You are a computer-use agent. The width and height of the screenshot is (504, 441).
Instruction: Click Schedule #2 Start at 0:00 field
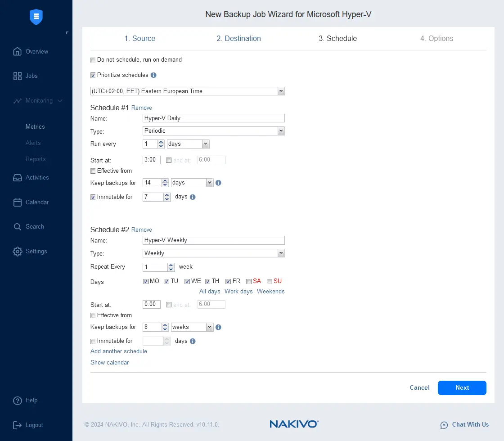tap(151, 304)
